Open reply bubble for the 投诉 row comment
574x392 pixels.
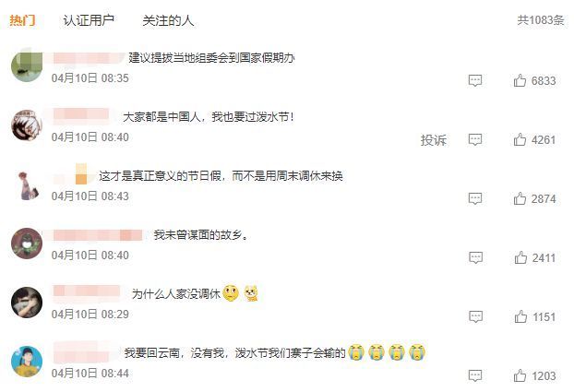(475, 139)
